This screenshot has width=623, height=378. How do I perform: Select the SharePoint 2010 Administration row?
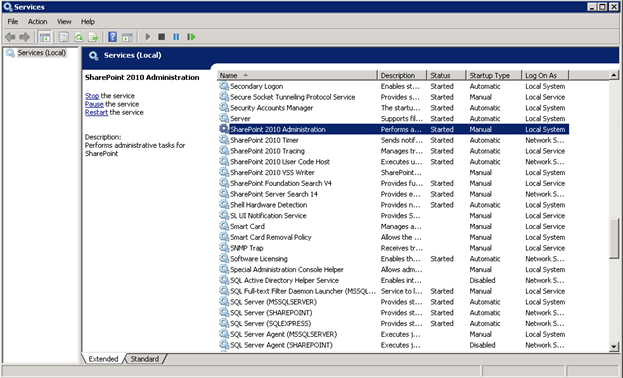[x=394, y=129]
